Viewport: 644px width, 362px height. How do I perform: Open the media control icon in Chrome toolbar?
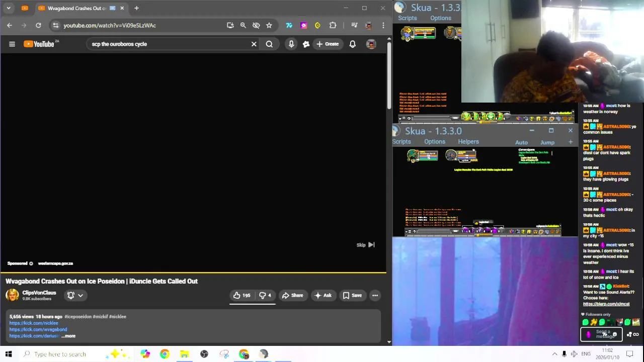pyautogui.click(x=354, y=25)
